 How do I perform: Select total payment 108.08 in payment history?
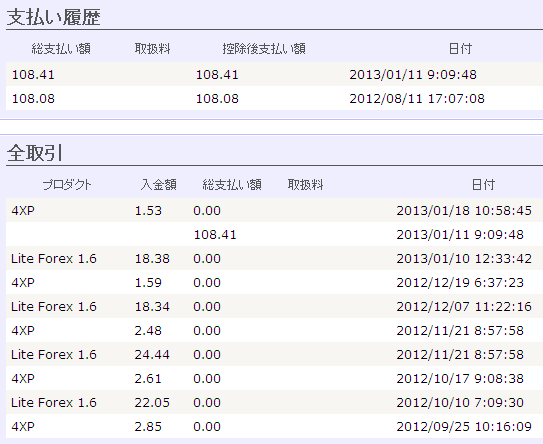pos(33,99)
